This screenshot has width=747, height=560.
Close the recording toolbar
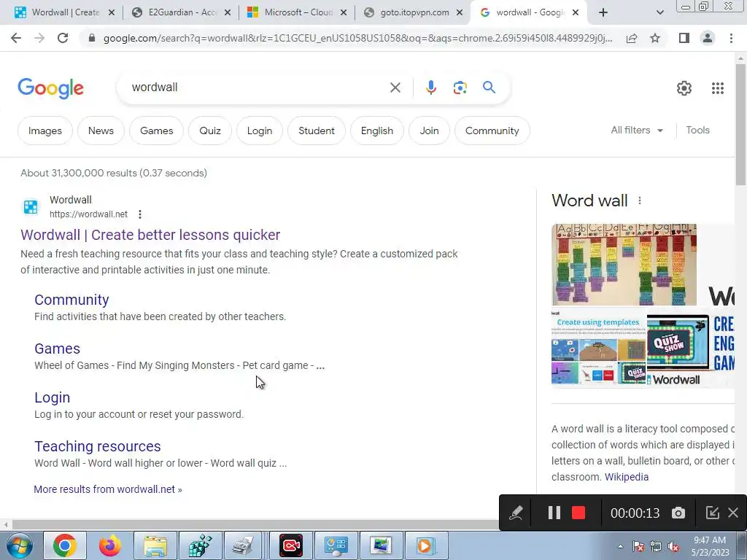click(x=733, y=513)
